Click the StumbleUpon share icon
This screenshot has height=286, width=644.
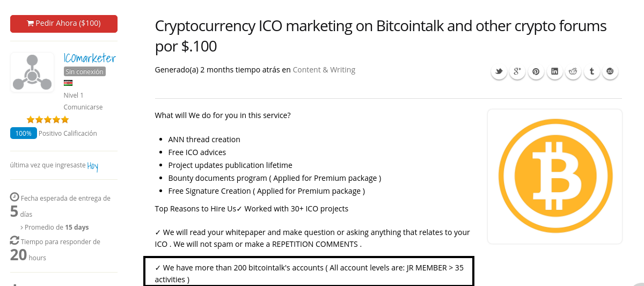tap(610, 71)
